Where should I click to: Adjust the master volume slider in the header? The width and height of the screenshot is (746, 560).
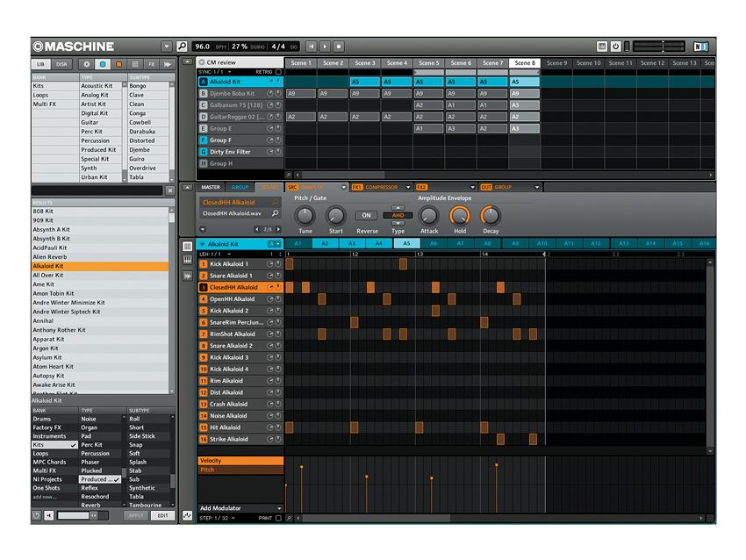pyautogui.click(x=659, y=47)
